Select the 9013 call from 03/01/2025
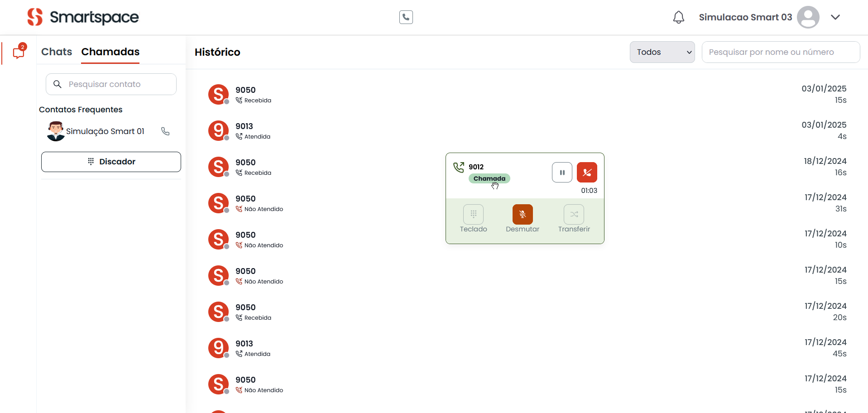Screen dimensions: 868x413 click(245, 130)
